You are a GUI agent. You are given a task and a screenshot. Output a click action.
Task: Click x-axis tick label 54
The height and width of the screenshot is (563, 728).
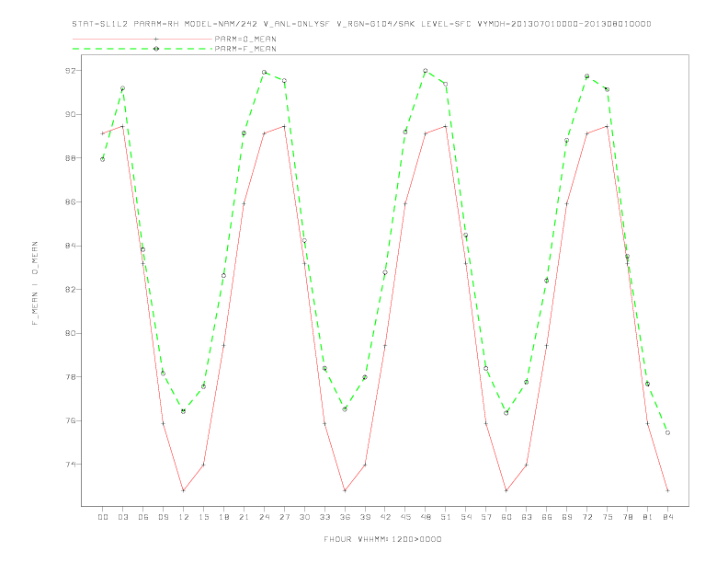466,517
